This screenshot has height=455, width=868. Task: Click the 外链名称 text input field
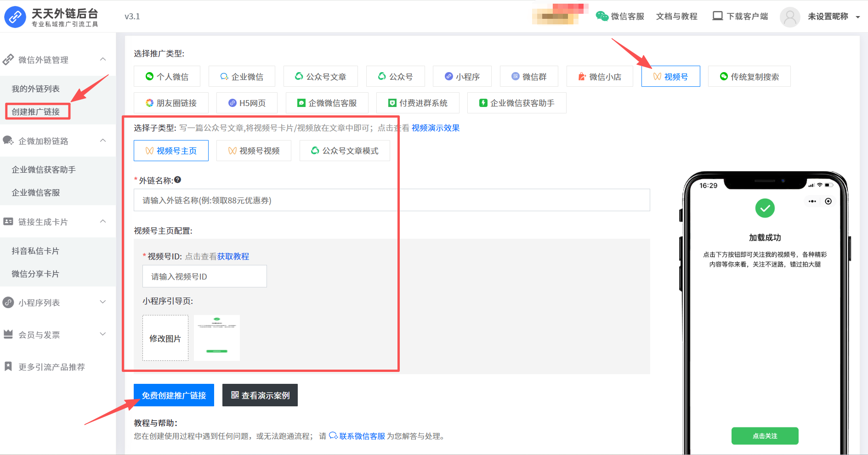[x=391, y=200]
